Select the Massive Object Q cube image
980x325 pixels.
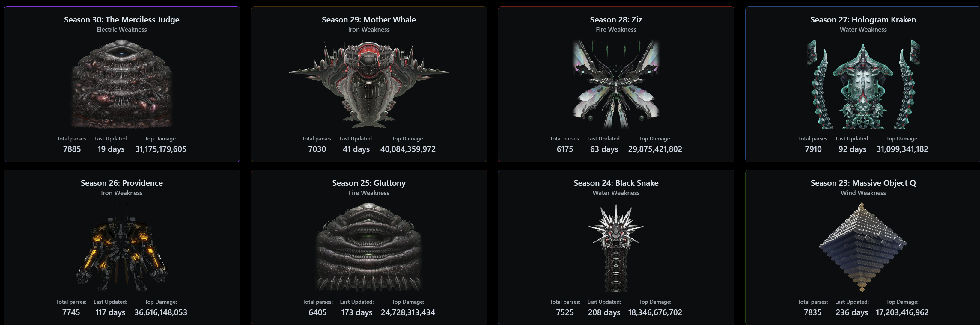[x=863, y=247]
